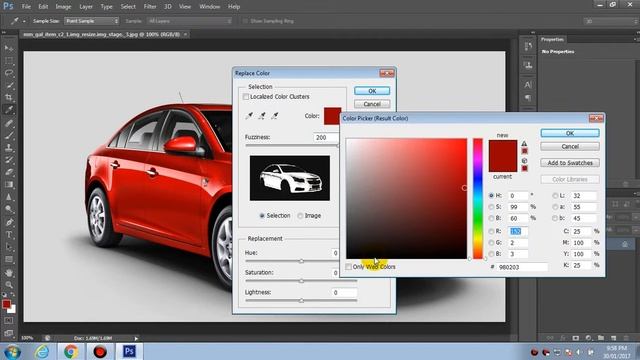Open the workspace switcher dropdown showing 3D
The height and width of the screenshot is (360, 640).
pyautogui.click(x=610, y=21)
